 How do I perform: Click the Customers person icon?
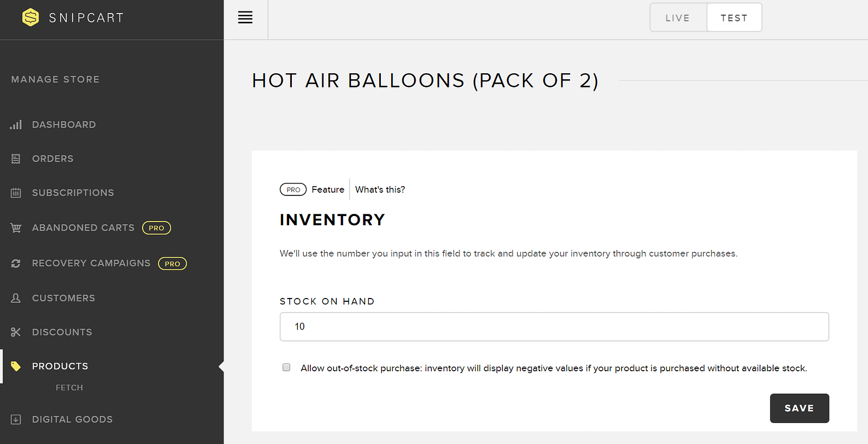[x=16, y=298]
